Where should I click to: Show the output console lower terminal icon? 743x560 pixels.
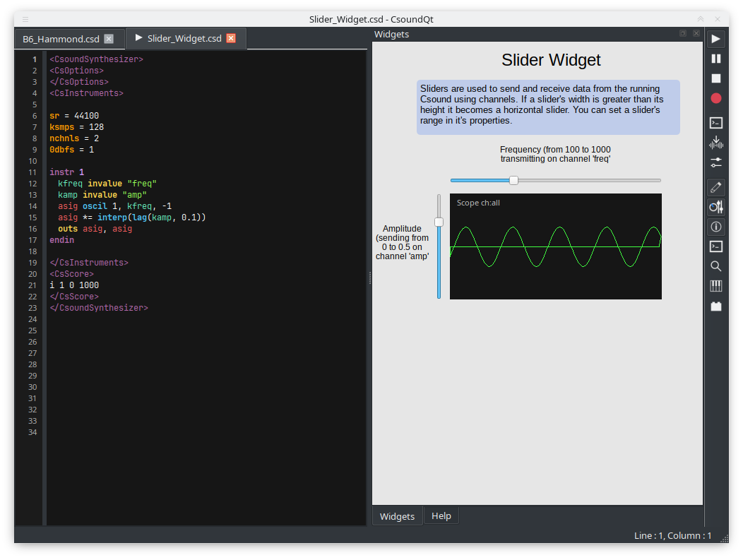(x=716, y=247)
